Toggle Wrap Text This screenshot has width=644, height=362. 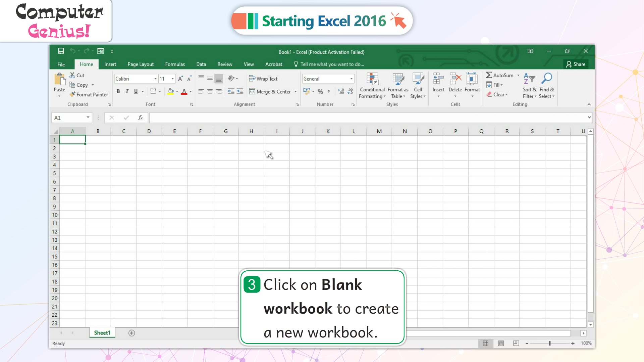pos(263,79)
